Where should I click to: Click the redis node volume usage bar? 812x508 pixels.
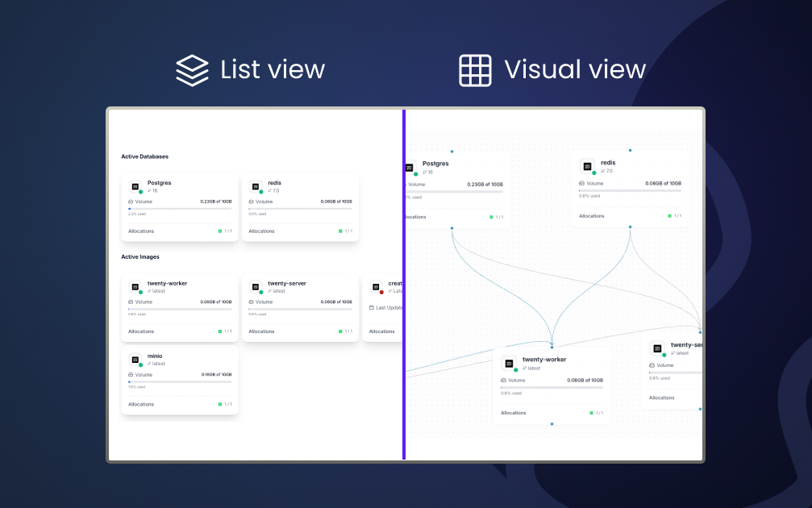[631, 190]
